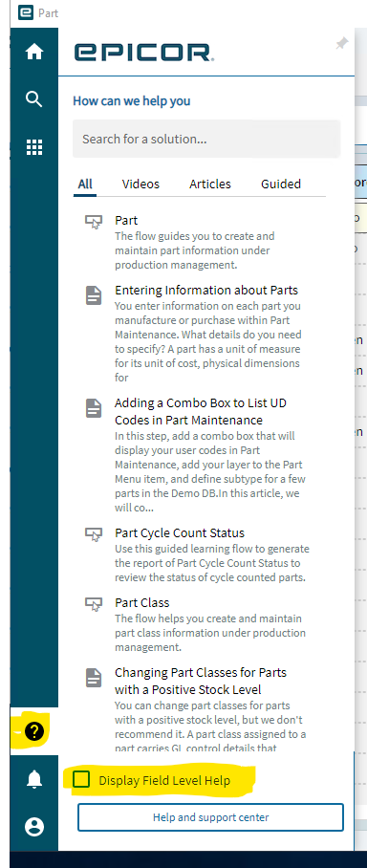Viewport: 367px width, 868px height.
Task: Focus the Search for a solution field
Action: pyautogui.click(x=206, y=139)
